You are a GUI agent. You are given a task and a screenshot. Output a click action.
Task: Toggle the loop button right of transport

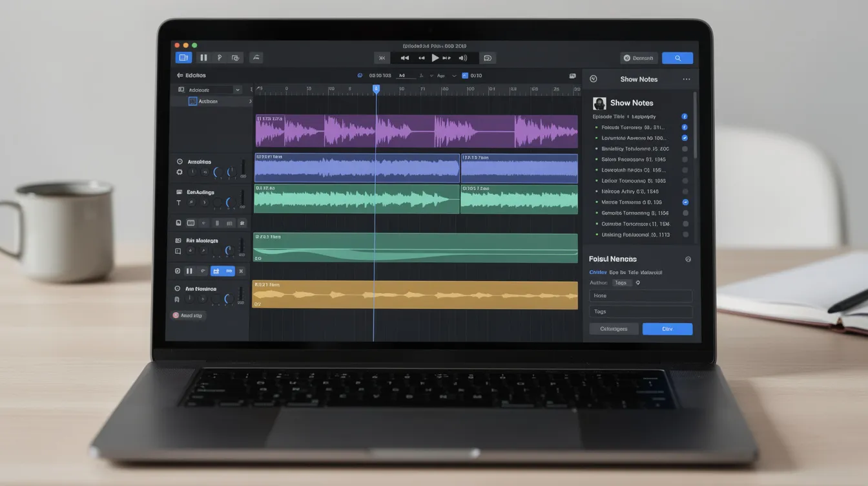point(488,58)
